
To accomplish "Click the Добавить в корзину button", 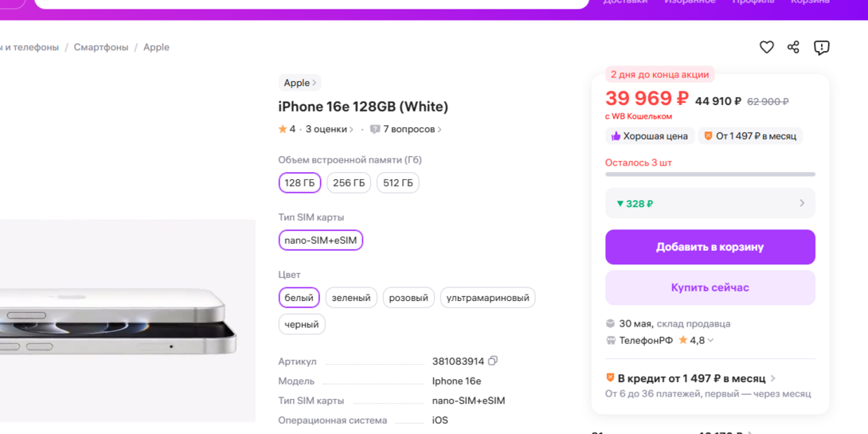I will point(710,247).
